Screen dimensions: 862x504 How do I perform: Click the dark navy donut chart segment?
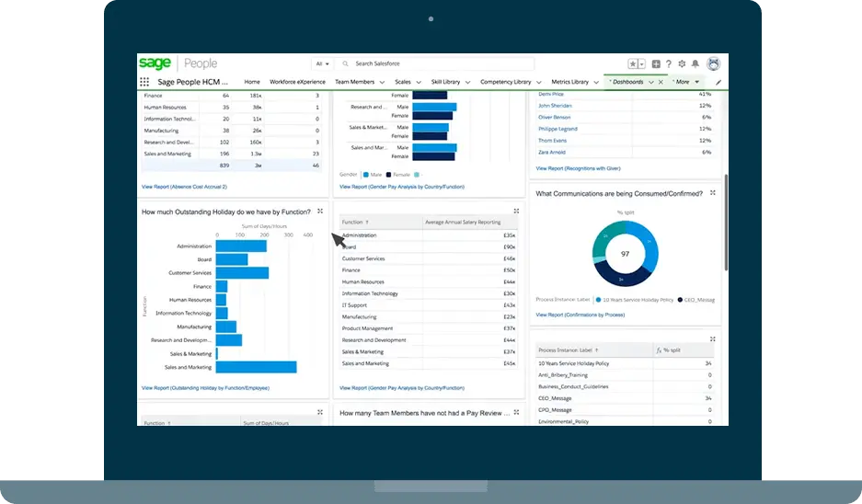(x=620, y=275)
